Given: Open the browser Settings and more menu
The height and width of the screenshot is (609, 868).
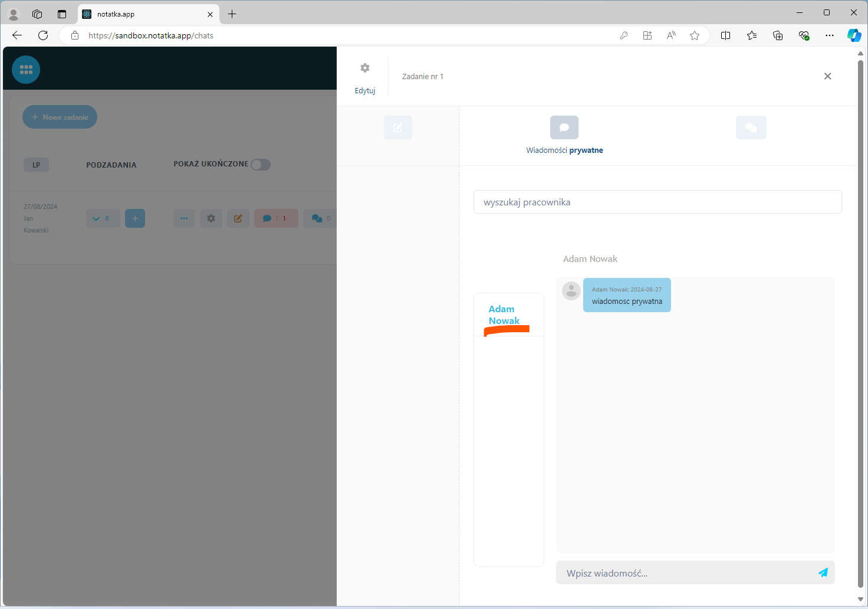Looking at the screenshot, I should click(830, 35).
